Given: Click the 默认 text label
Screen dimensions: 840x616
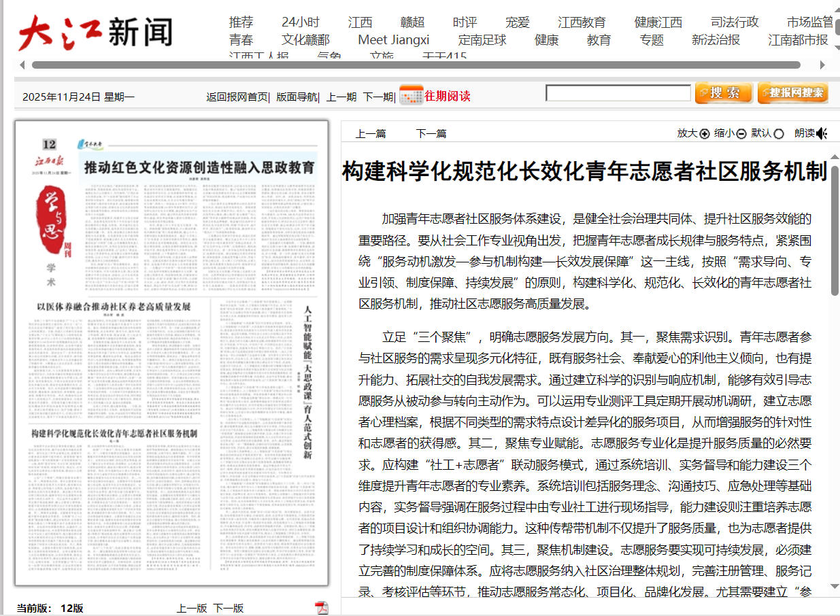Looking at the screenshot, I should [761, 133].
